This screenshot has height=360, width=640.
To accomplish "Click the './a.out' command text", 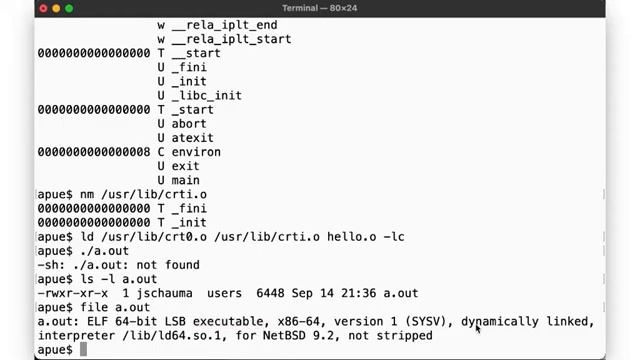I will click(x=104, y=251).
